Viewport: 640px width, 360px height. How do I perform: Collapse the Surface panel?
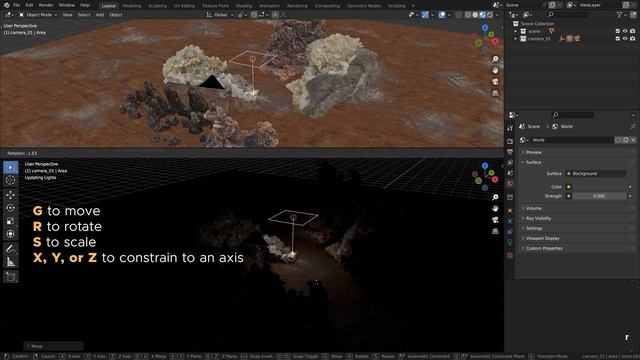click(x=533, y=162)
